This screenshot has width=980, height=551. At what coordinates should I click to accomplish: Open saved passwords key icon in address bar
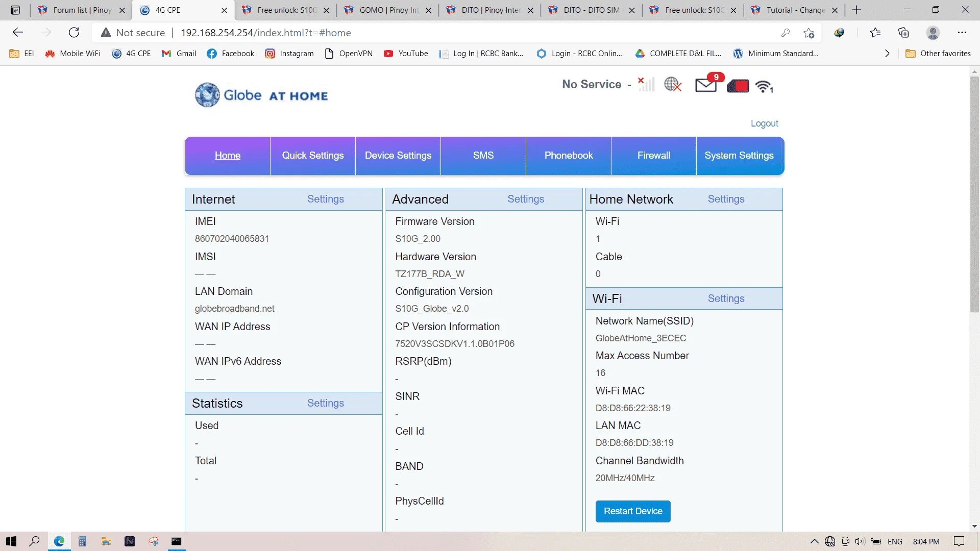(x=786, y=33)
